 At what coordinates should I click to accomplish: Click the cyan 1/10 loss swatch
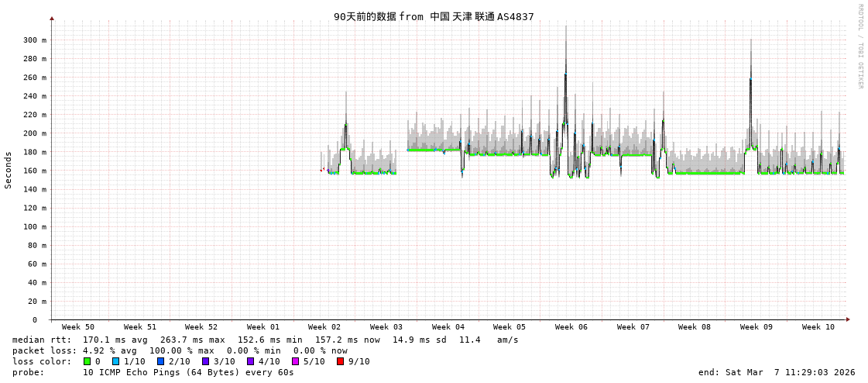(115, 361)
